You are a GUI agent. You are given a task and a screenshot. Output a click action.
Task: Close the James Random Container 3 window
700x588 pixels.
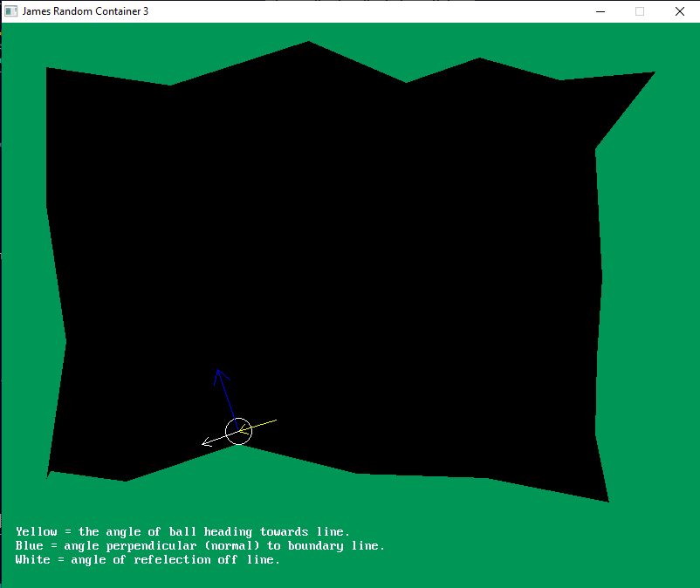pos(679,11)
